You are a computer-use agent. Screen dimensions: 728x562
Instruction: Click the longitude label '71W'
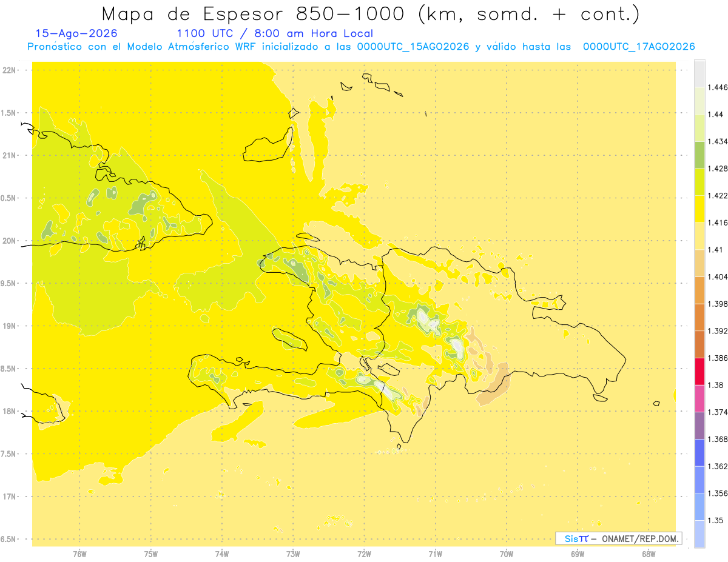435,554
